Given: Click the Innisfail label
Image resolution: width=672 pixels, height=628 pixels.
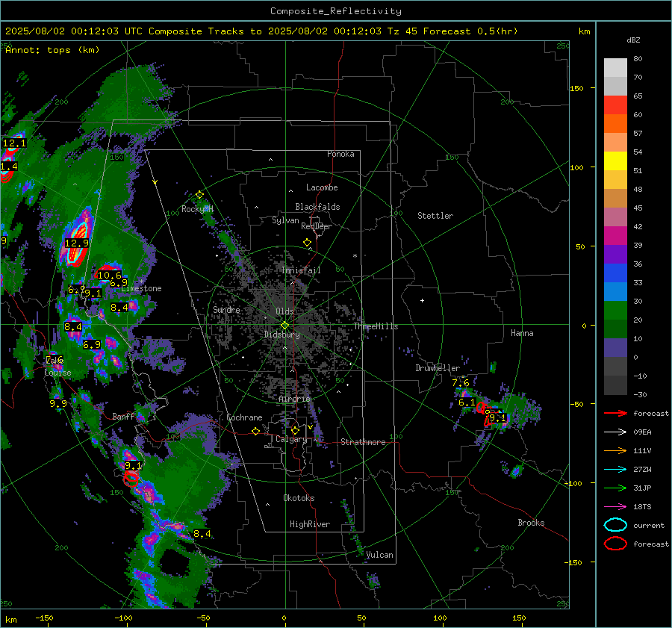Looking at the screenshot, I should point(301,270).
